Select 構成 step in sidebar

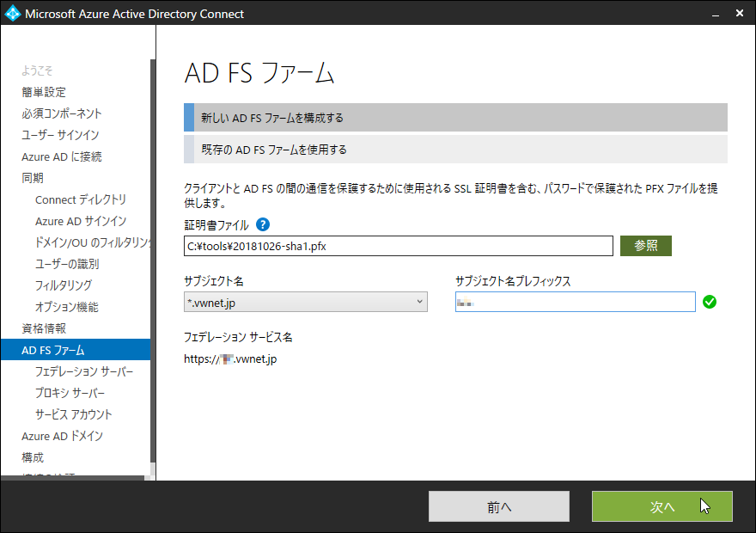tap(33, 457)
